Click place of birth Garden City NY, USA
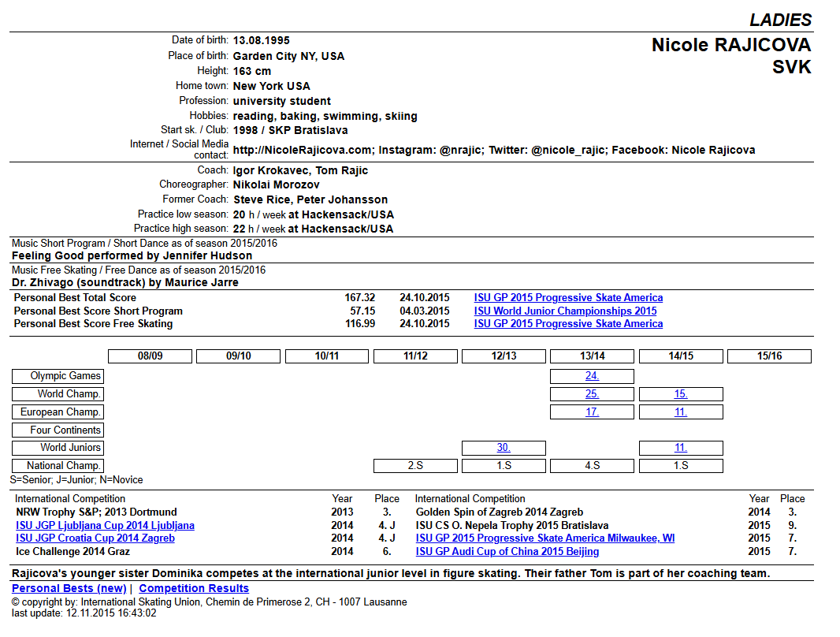Screen dimensions: 840x637 tap(288, 56)
